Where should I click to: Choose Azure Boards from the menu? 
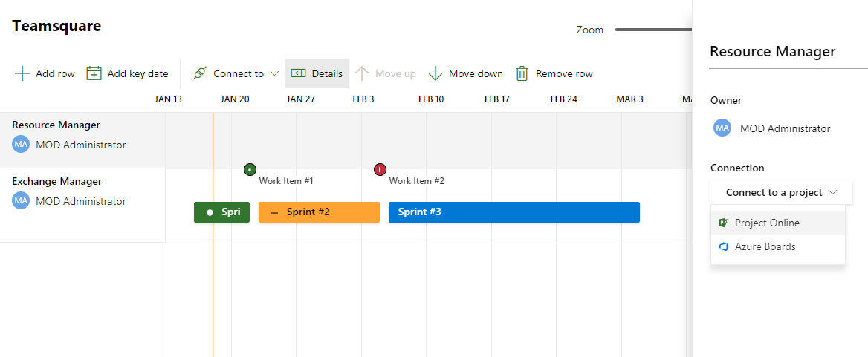click(765, 246)
